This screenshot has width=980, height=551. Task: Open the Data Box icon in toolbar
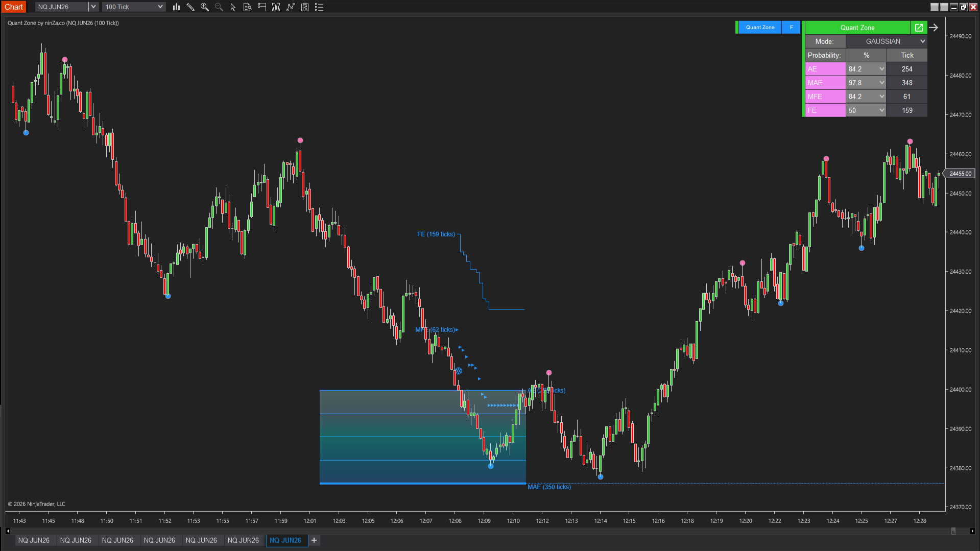(247, 7)
